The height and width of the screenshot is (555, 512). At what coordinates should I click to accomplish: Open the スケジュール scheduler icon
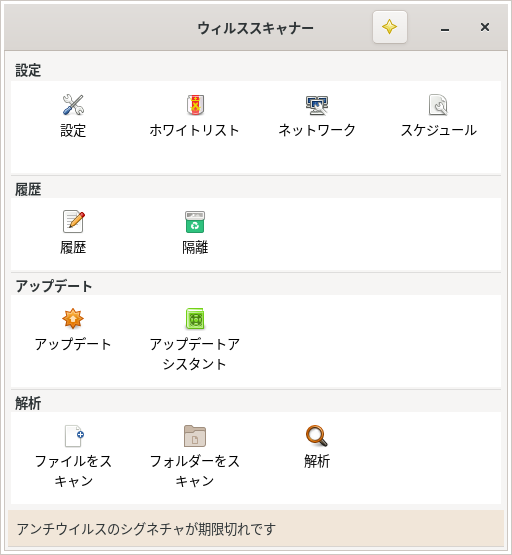tap(438, 105)
